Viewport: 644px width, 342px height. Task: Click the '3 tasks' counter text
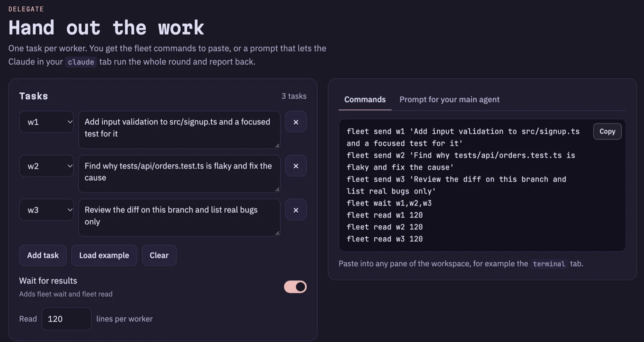point(294,96)
